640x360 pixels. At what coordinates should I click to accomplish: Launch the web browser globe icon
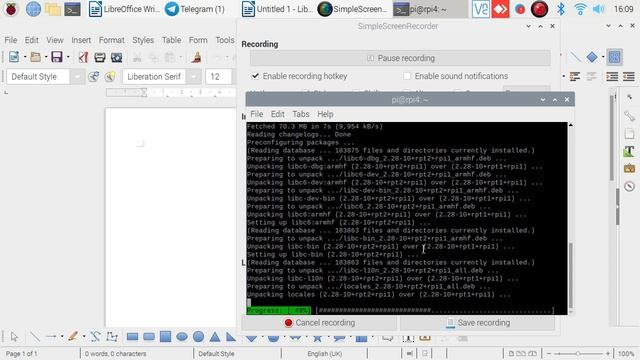(33, 9)
